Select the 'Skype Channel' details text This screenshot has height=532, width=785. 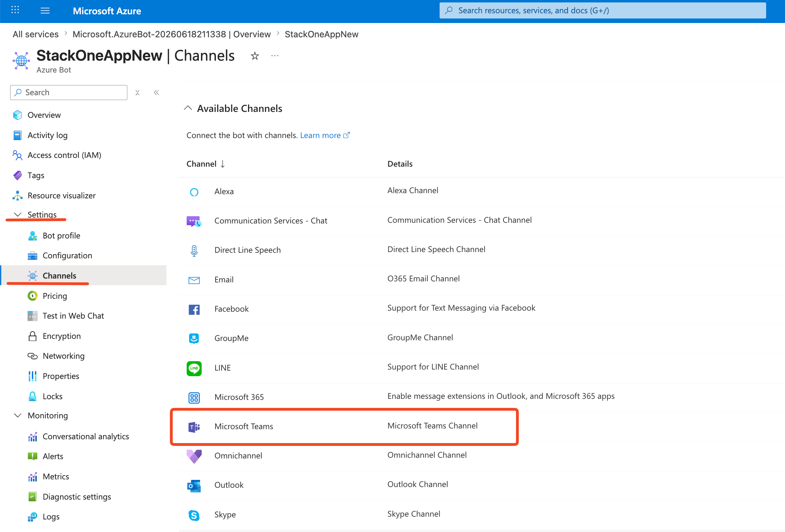[x=414, y=514]
